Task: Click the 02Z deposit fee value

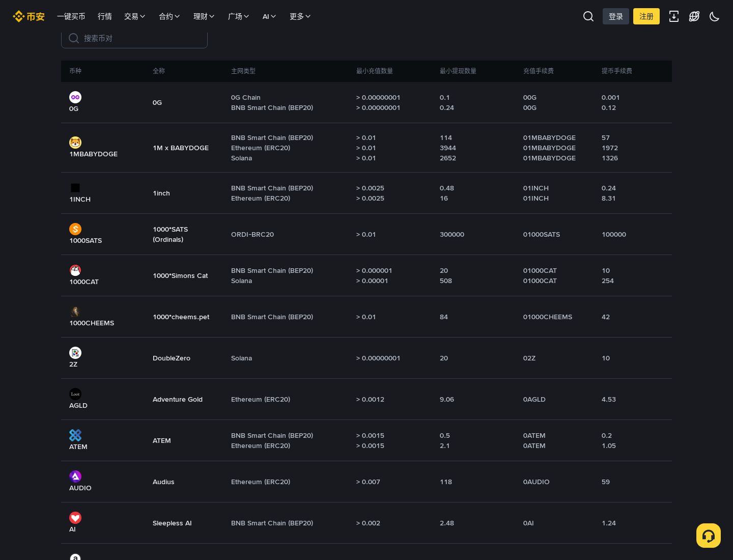Action: click(x=529, y=358)
